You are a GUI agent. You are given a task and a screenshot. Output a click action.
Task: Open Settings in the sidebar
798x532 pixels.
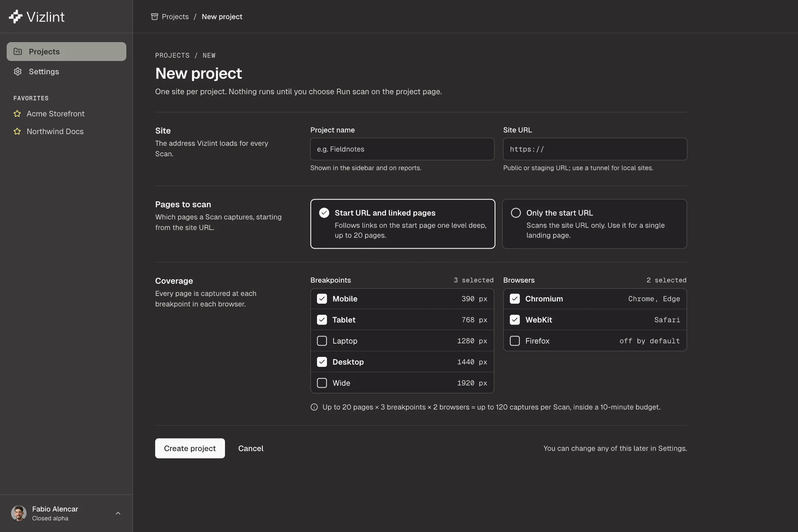[x=66, y=71]
